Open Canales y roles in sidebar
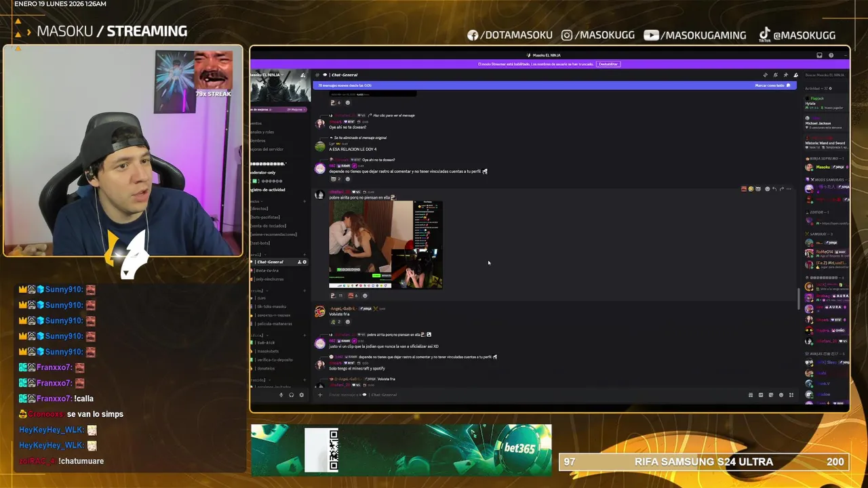Screen dimensions: 868x488 pos(262,132)
